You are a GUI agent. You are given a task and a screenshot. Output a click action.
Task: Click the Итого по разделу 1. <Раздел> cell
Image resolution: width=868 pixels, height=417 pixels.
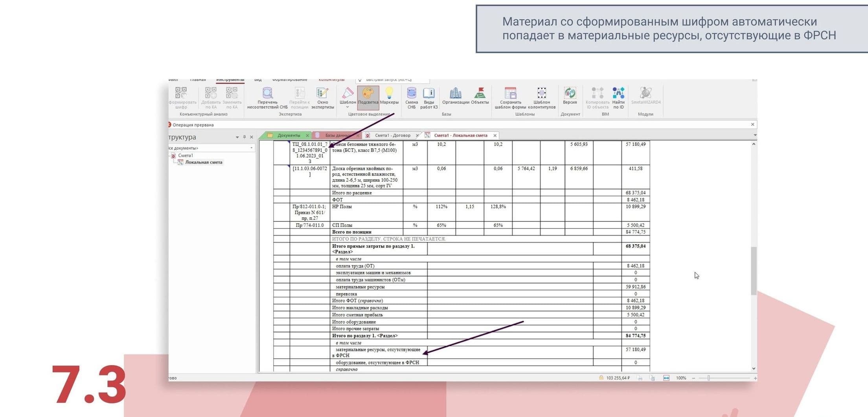point(379,336)
